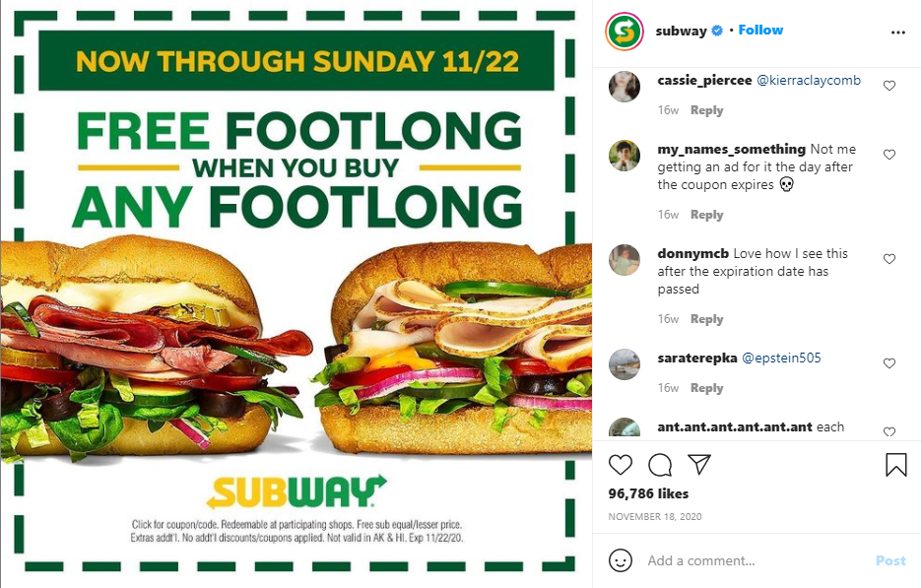Follow the subway account
Viewport: 921px width, 588px height.
click(760, 30)
